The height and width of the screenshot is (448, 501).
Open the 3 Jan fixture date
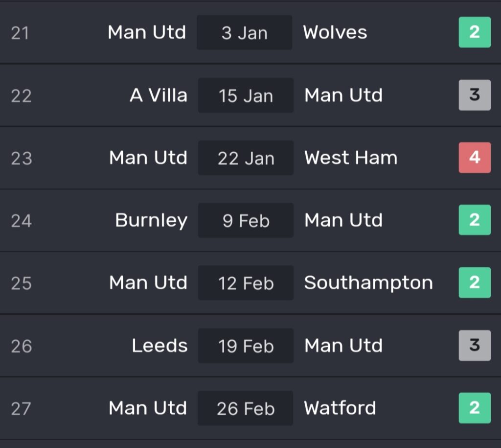[245, 33]
